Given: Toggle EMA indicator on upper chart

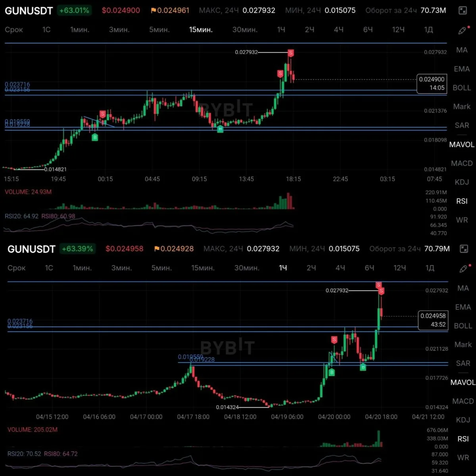Looking at the screenshot, I should point(462,69).
